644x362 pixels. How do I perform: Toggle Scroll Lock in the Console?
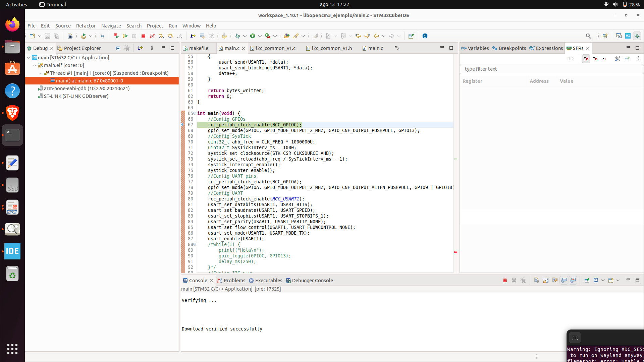(x=546, y=281)
